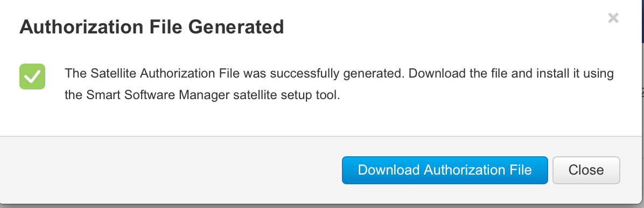Download the Authorization File
644x208 pixels.
pos(445,170)
